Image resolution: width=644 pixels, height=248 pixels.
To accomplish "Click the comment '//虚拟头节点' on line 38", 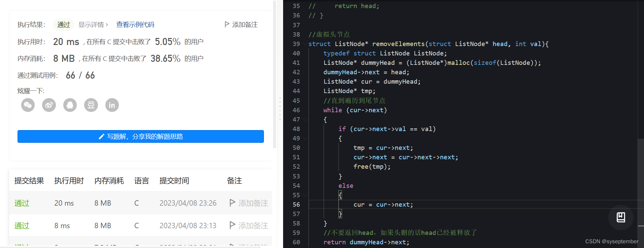I will [x=329, y=34].
